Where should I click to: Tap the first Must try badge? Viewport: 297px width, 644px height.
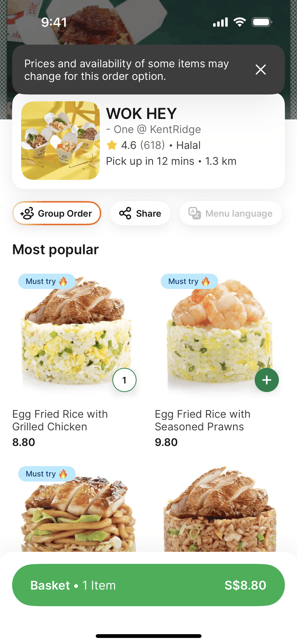coord(47,281)
